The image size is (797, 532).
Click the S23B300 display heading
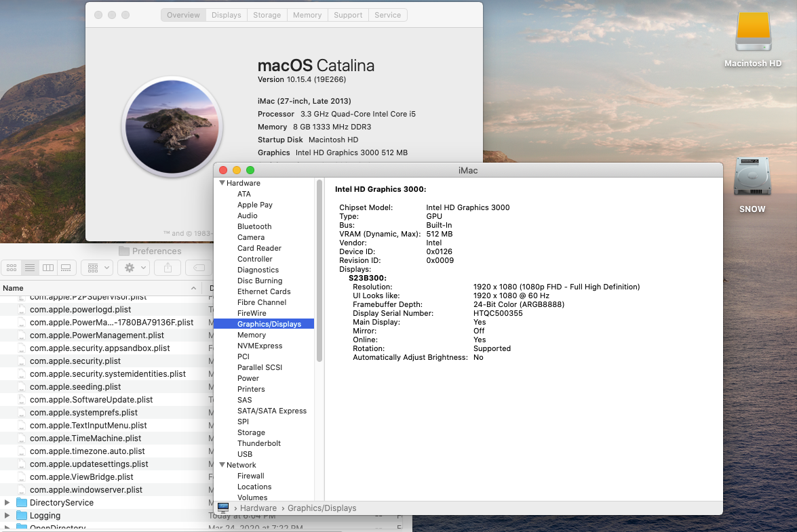[x=367, y=278]
